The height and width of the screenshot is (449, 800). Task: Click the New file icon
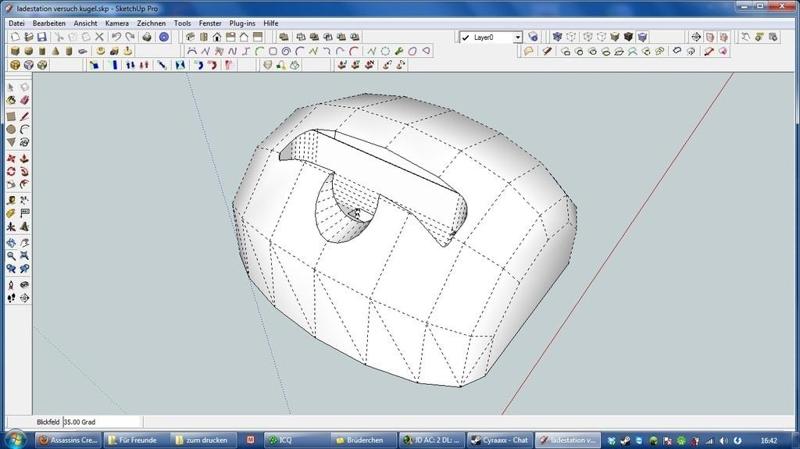(14, 37)
